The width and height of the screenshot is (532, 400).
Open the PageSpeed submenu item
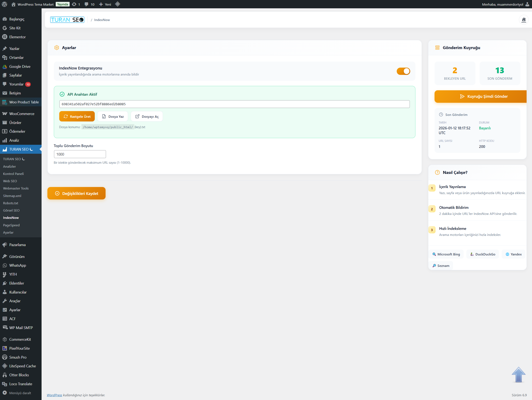11,225
